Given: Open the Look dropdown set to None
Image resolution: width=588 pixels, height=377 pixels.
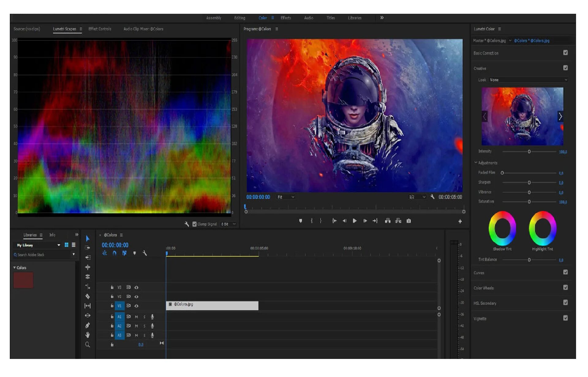Looking at the screenshot, I should pyautogui.click(x=529, y=80).
